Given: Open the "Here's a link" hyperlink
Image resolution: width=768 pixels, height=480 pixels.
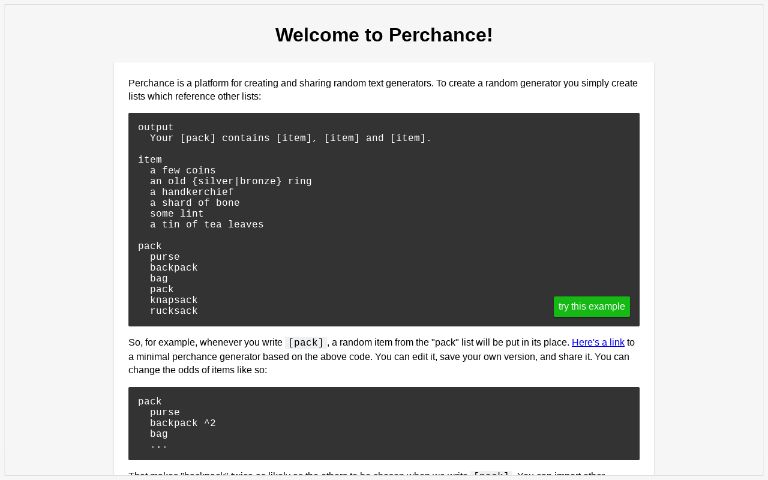Looking at the screenshot, I should pos(598,343).
